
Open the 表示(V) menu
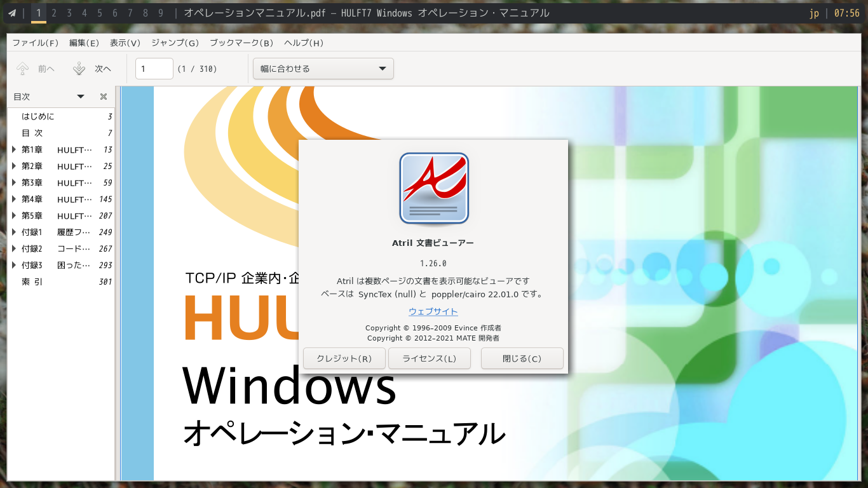pyautogui.click(x=125, y=43)
